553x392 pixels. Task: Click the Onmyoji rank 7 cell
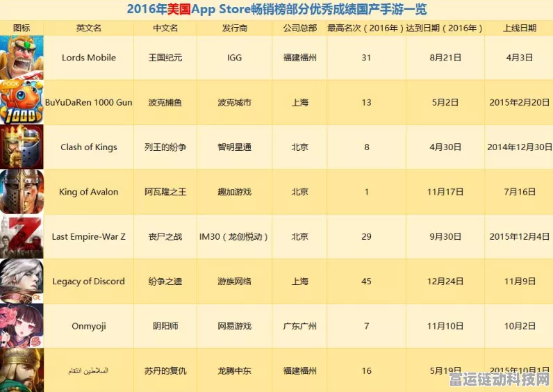(366, 326)
